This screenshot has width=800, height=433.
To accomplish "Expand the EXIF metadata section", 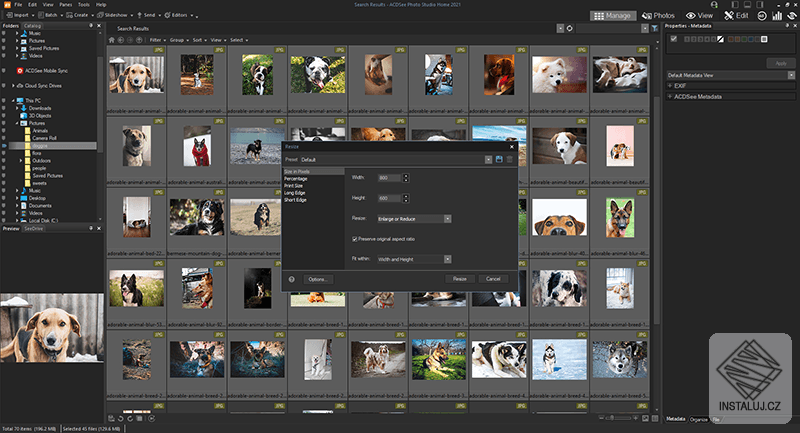I will coord(671,86).
